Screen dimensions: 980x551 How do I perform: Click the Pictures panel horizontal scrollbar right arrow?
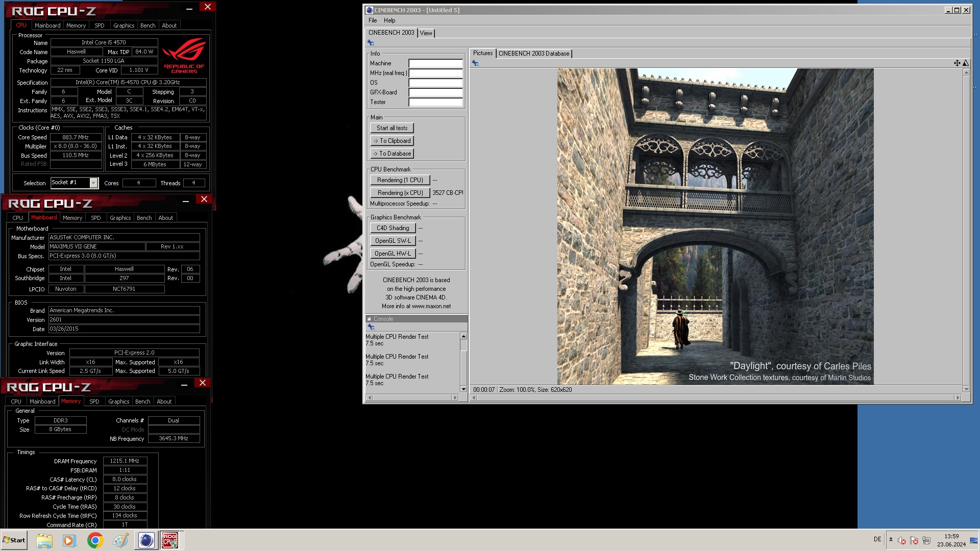958,398
